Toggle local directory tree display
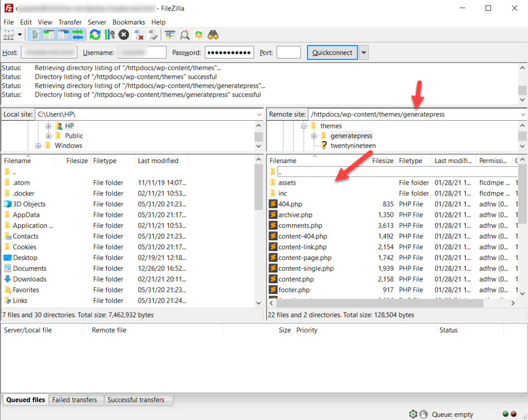 pos(49,35)
